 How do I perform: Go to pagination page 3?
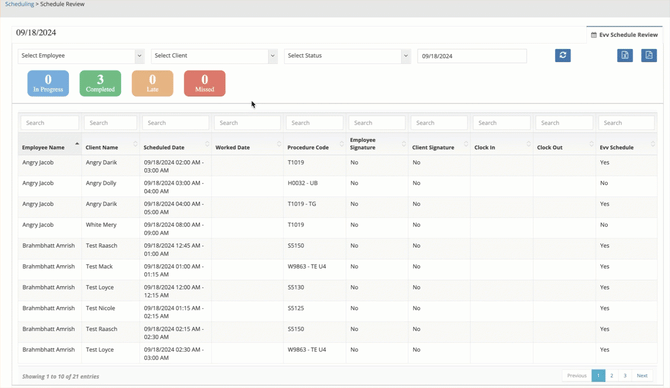625,376
